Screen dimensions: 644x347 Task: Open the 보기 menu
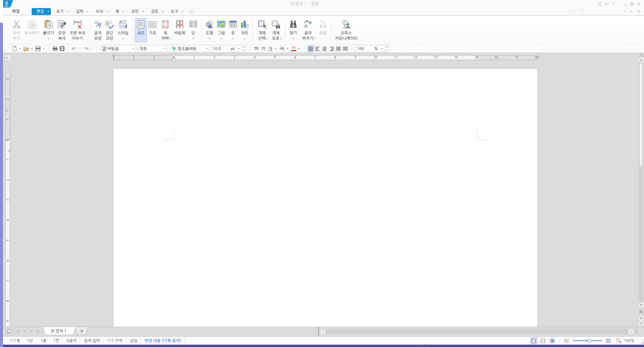[60, 11]
